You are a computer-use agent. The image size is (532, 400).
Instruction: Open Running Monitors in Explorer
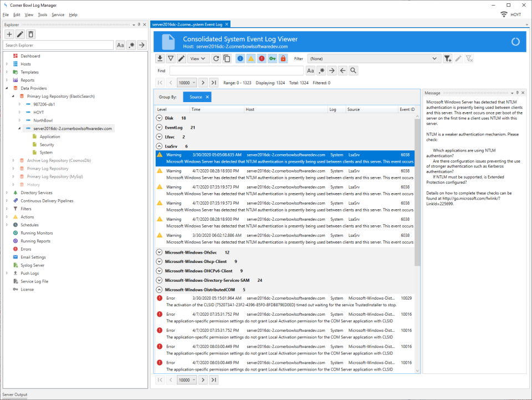[37, 233]
